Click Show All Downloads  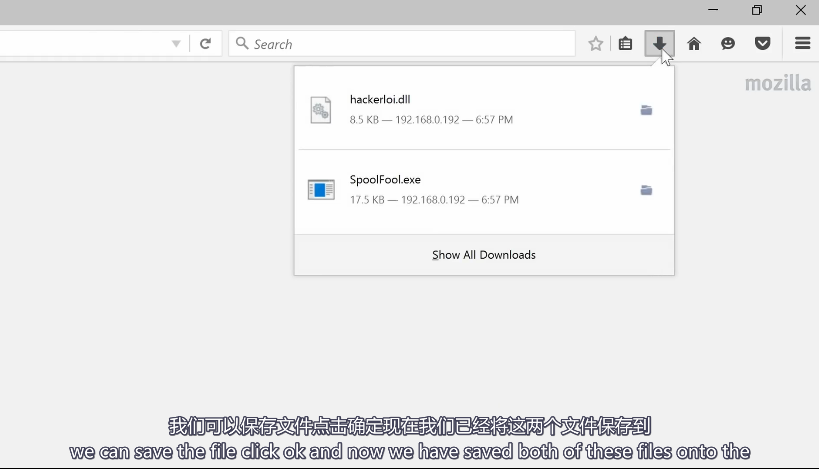(484, 255)
